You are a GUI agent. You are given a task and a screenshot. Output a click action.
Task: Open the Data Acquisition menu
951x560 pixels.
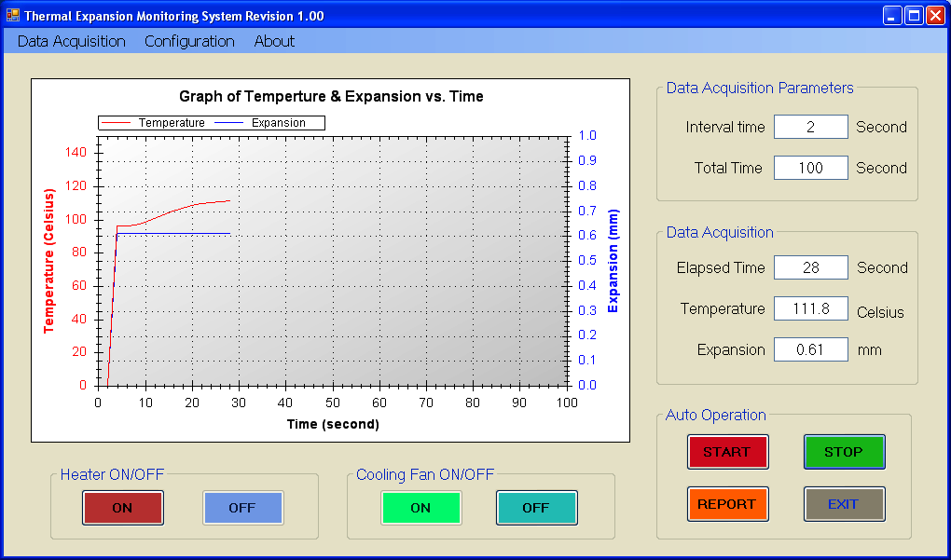pos(72,41)
